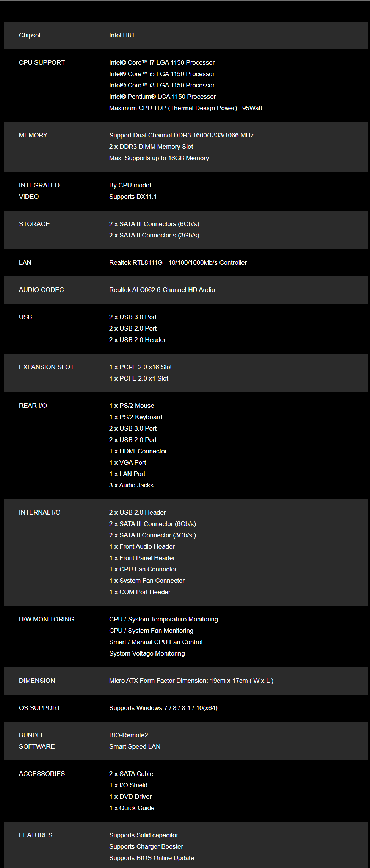Click the MEMORY section label

coord(33,135)
